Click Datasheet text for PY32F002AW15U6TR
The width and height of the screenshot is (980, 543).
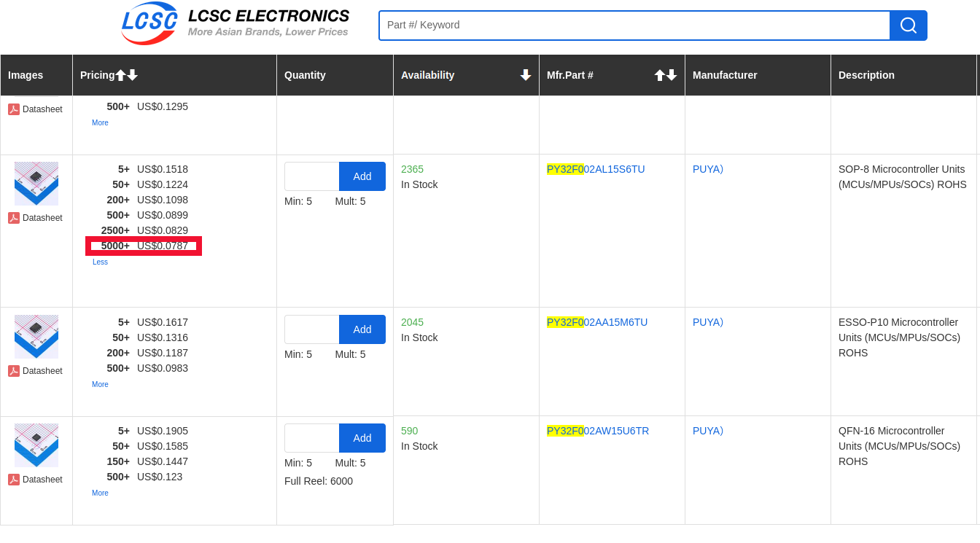pos(42,480)
